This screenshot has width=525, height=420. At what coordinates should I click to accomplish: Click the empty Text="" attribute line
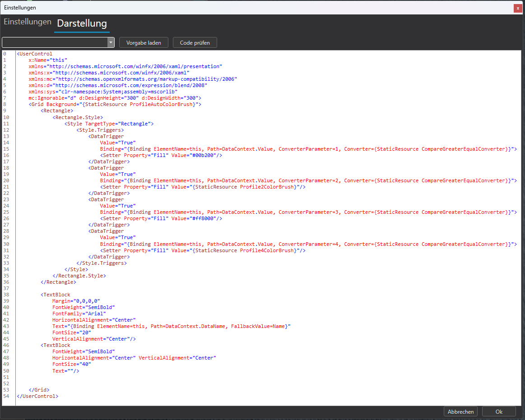65,370
